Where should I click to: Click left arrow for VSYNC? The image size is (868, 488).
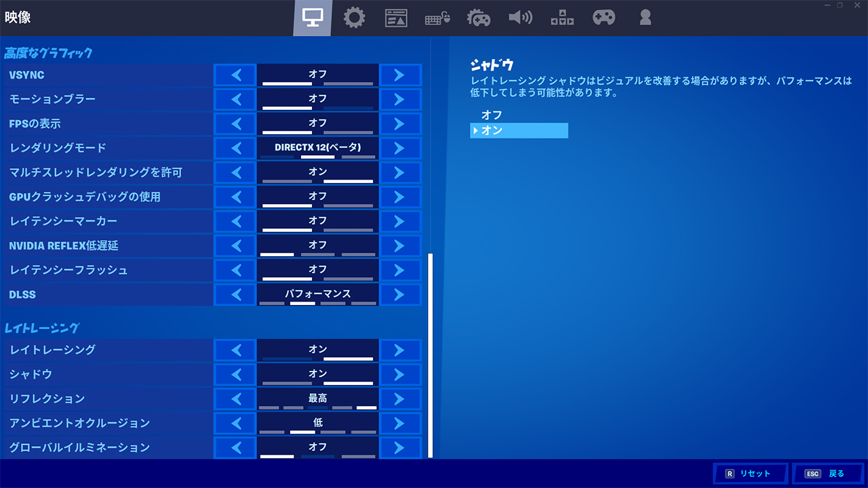click(235, 75)
